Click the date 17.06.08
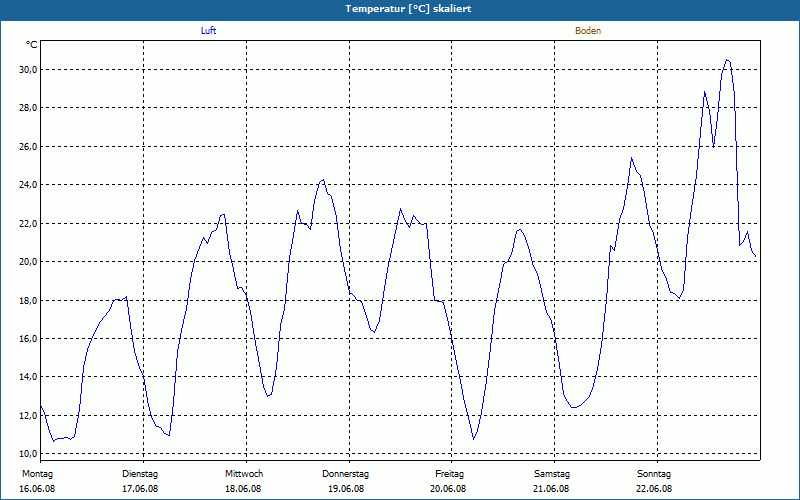 140,489
